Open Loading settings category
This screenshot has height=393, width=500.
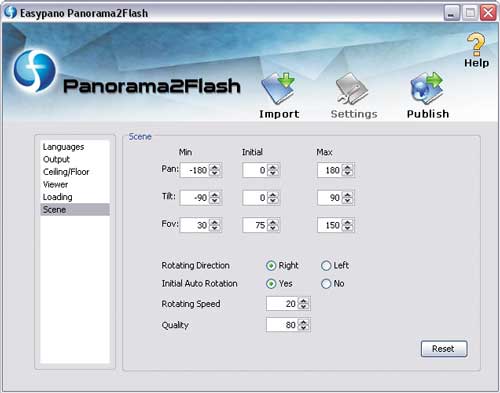click(75, 197)
